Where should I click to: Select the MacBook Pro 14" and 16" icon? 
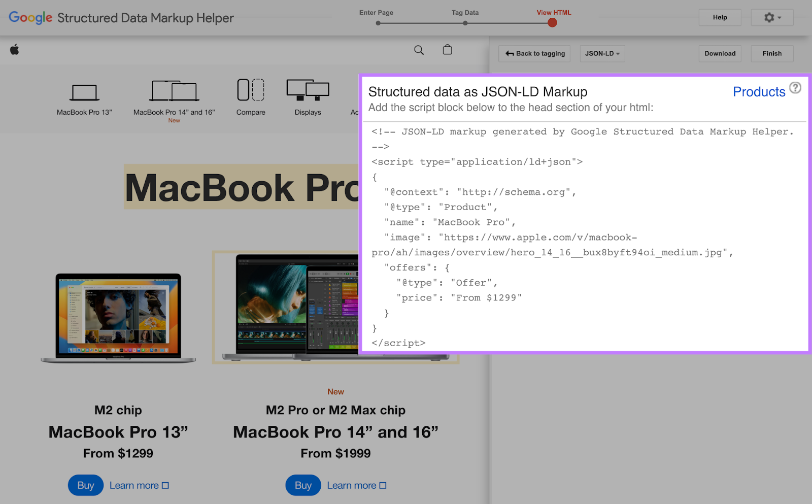click(x=174, y=91)
